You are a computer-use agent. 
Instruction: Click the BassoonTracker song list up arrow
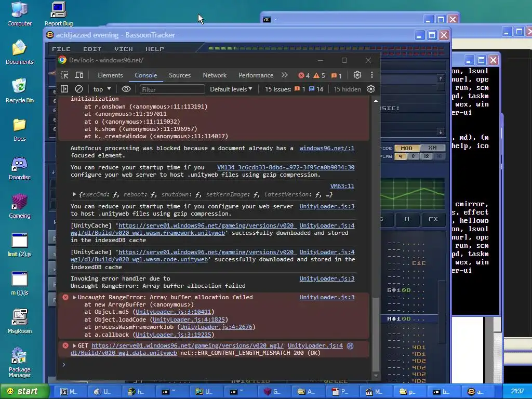coord(441,79)
